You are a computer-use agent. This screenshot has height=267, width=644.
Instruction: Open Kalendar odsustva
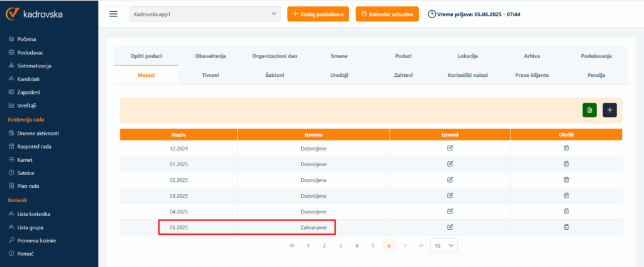click(387, 14)
